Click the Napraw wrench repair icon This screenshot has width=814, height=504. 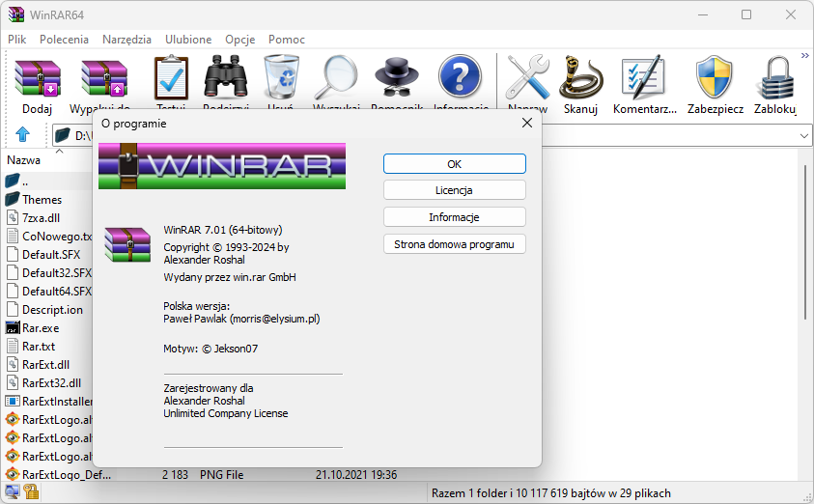pyautogui.click(x=527, y=77)
